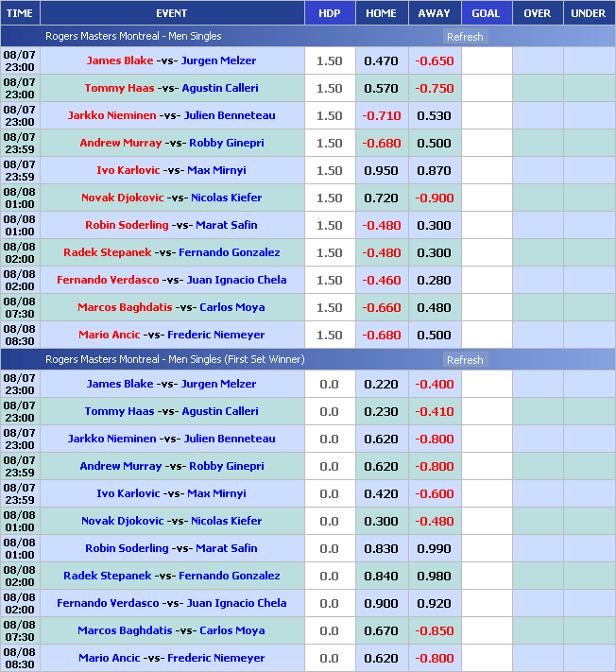This screenshot has width=616, height=672.
Task: Pick first set odds 0.920 for Chela
Action: (x=434, y=604)
